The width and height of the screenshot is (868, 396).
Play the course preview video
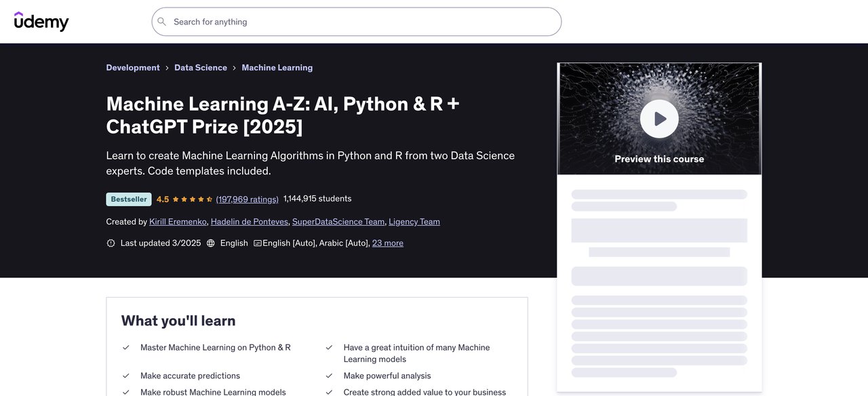point(659,119)
